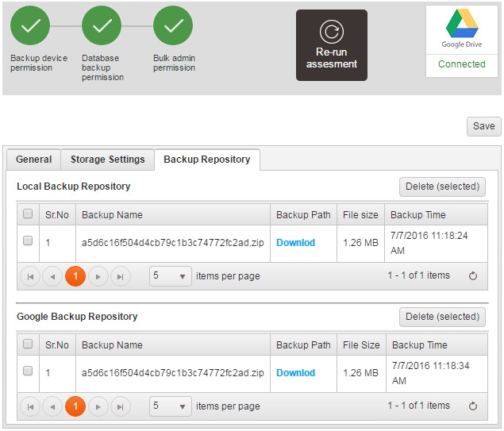Download the Local backup zip file
The width and height of the screenshot is (504, 431).
tap(295, 243)
